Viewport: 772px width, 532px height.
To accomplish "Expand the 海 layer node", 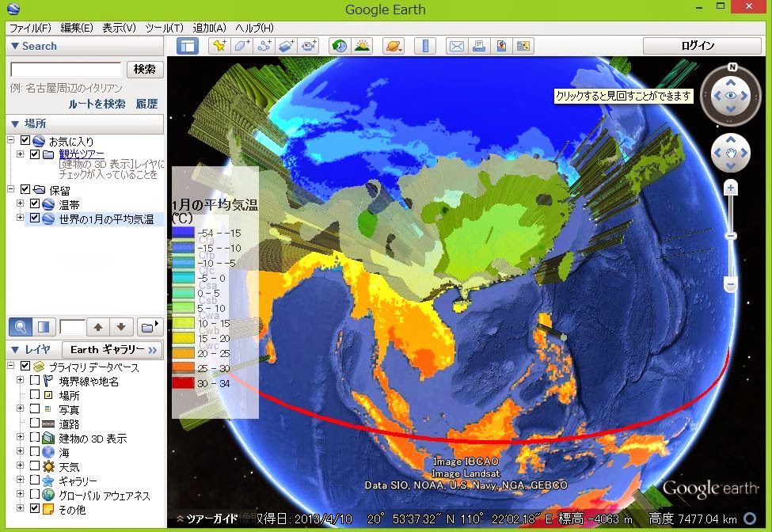I will point(20,450).
